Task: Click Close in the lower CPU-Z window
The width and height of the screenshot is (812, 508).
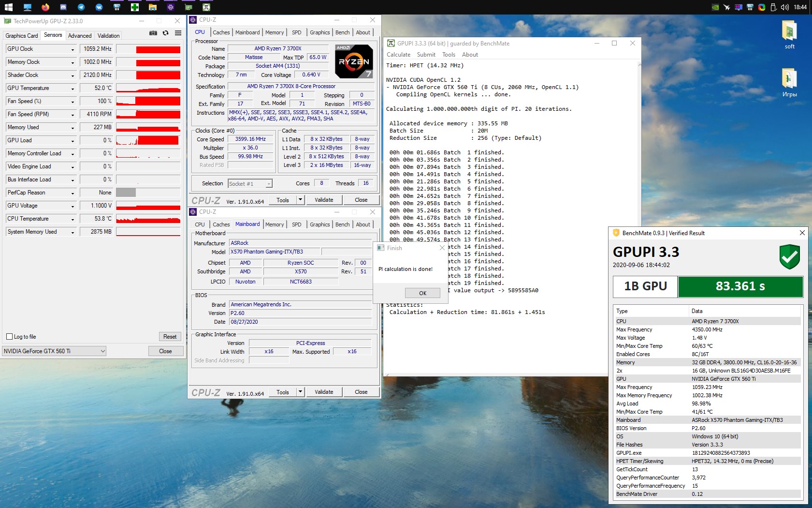Action: click(361, 392)
